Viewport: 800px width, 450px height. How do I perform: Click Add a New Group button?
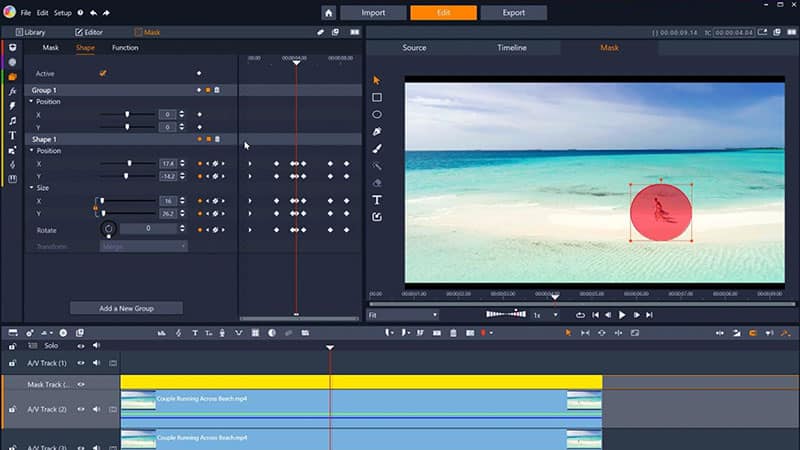point(127,308)
